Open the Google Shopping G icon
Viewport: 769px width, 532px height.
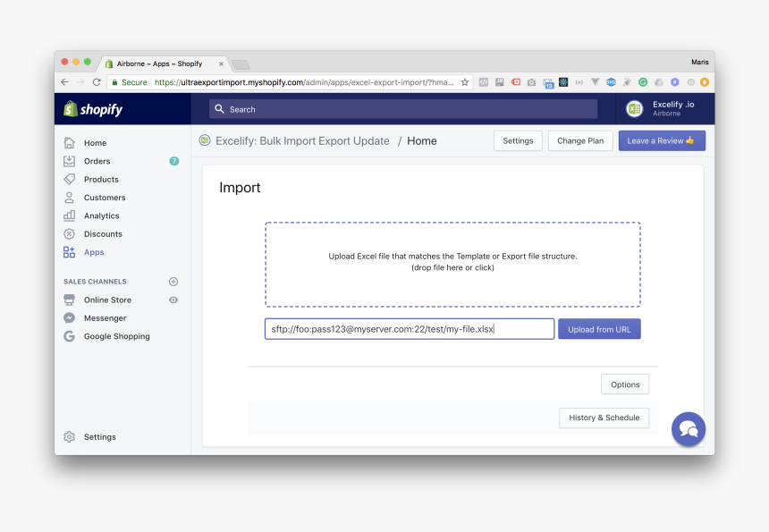pos(69,336)
